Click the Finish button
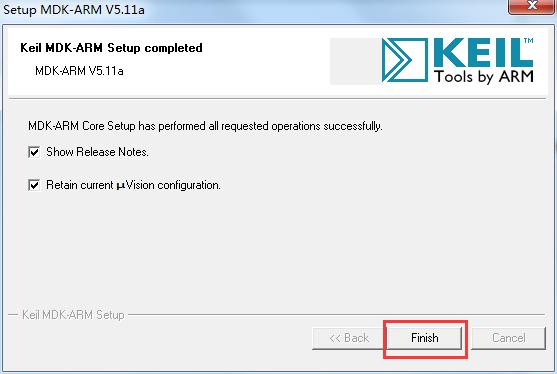Screen dimensions: 557x374 [x=425, y=338]
